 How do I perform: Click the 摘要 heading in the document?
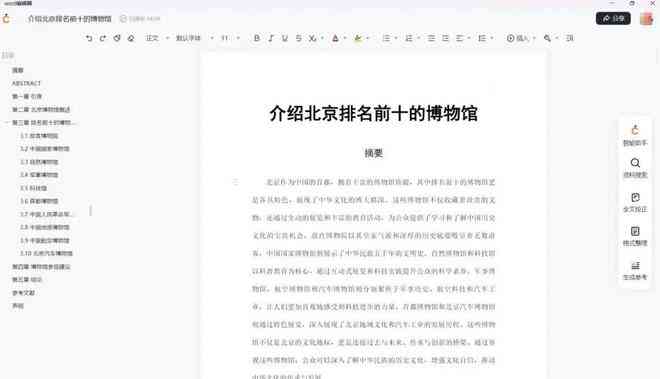[373, 153]
